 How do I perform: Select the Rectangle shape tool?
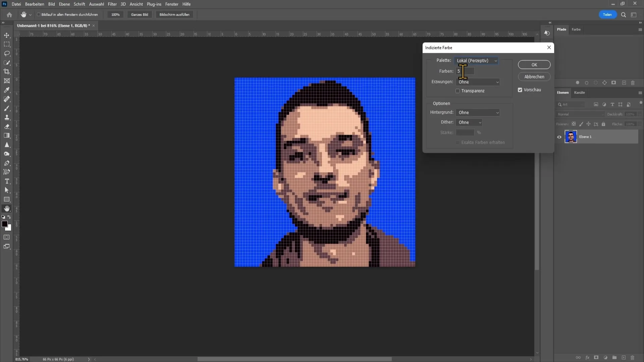click(x=7, y=199)
